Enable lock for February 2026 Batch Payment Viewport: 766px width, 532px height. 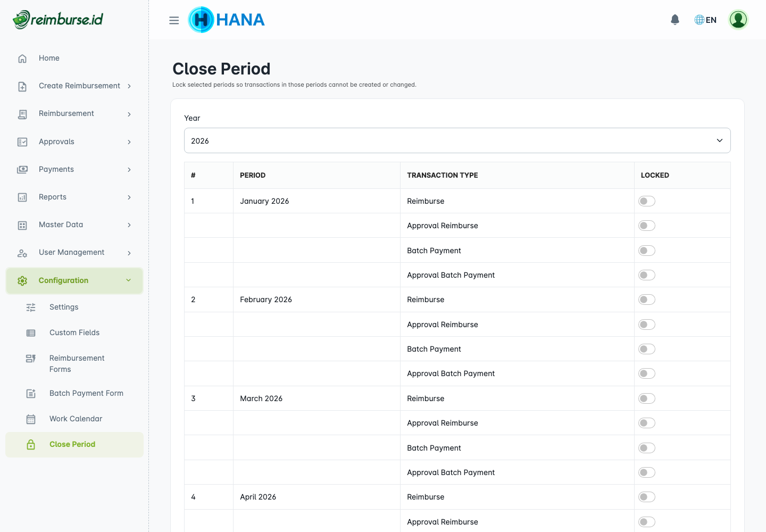tap(647, 349)
